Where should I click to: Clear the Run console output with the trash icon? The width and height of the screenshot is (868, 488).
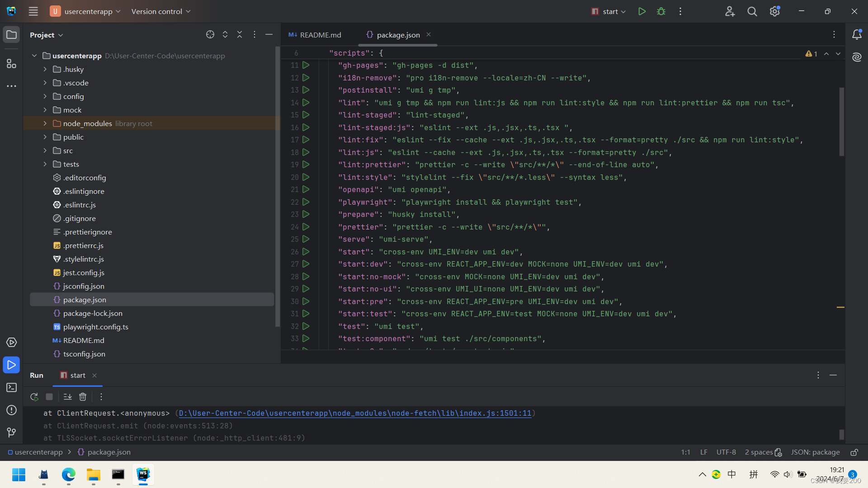pos(83,397)
